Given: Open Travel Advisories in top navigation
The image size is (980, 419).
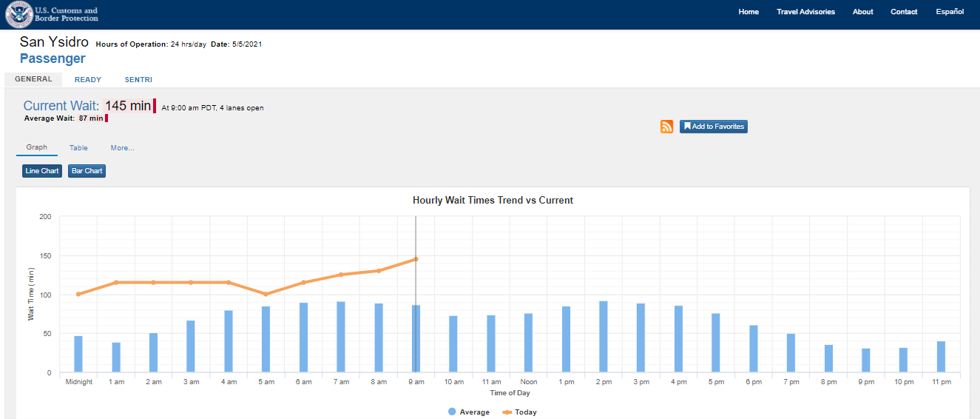Looking at the screenshot, I should (805, 12).
